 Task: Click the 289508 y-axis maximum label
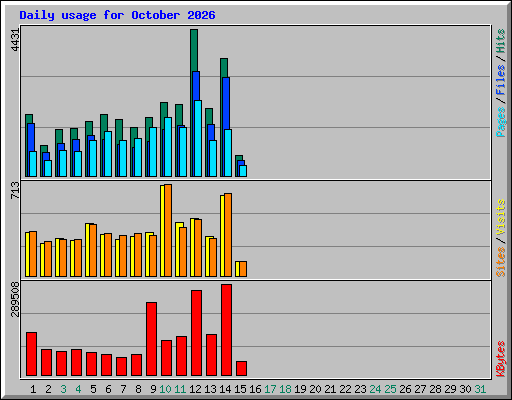15,299
